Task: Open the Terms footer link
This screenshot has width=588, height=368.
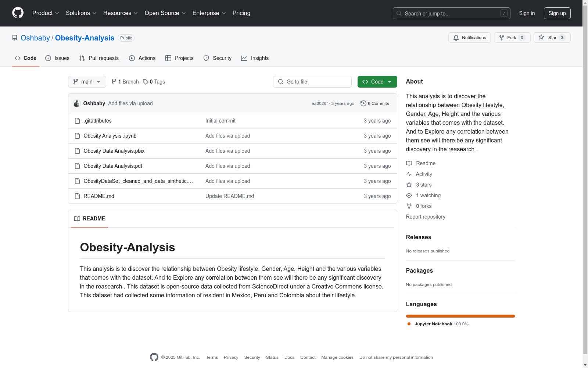Action: 212,357
